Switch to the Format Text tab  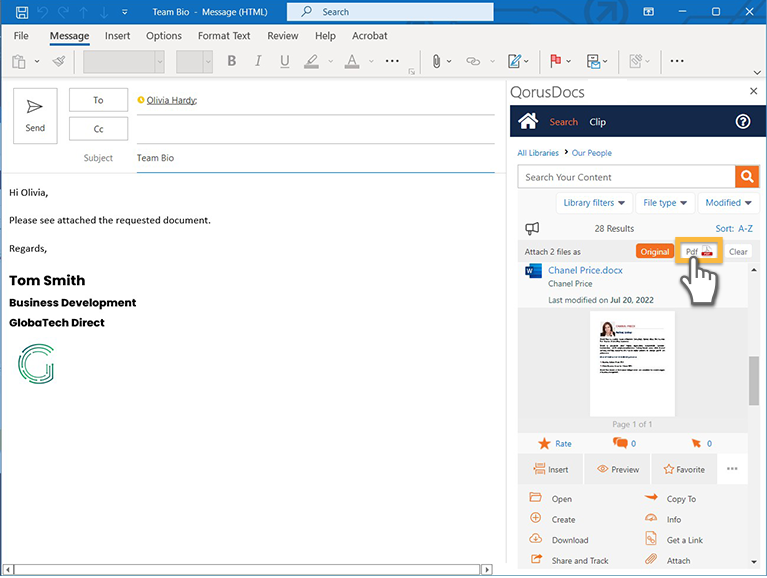tap(224, 36)
